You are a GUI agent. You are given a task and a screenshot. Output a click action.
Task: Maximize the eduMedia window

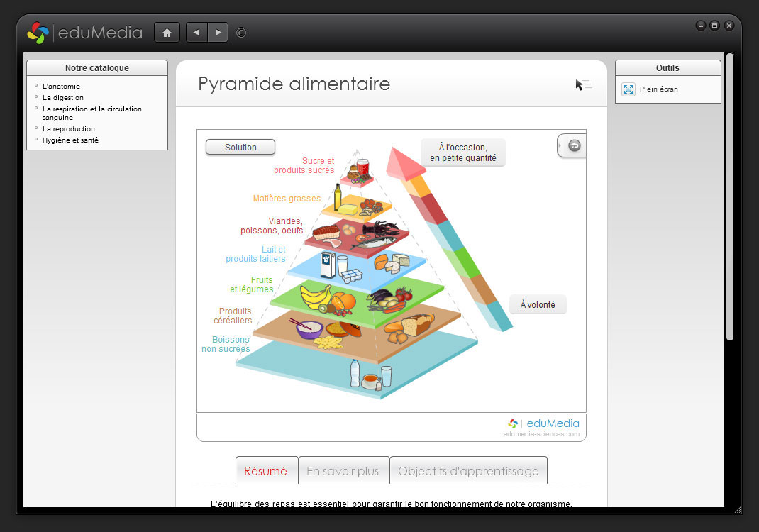(714, 26)
